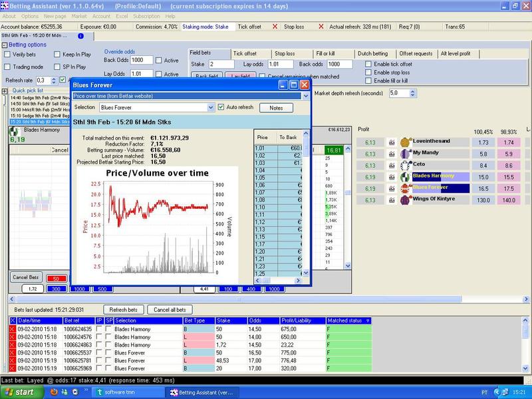The image size is (532, 399).
Task: Open chart icon for Wings Of Kintyre
Action: click(392, 200)
